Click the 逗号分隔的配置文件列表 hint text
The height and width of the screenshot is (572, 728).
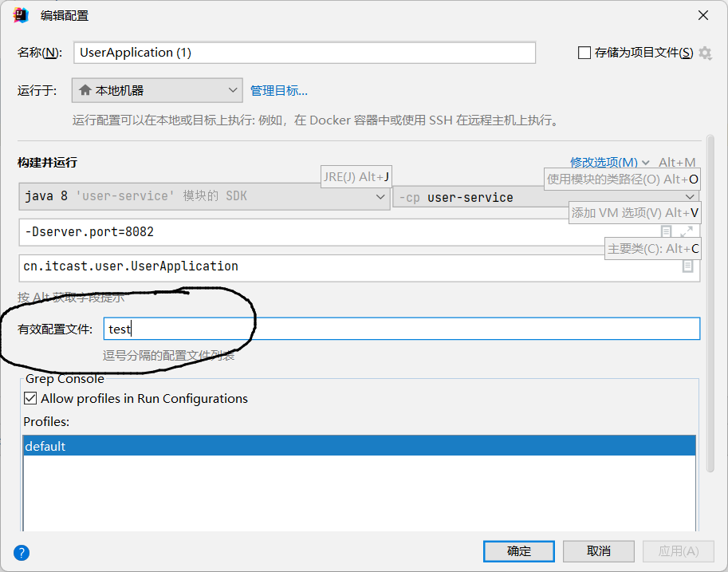click(168, 356)
